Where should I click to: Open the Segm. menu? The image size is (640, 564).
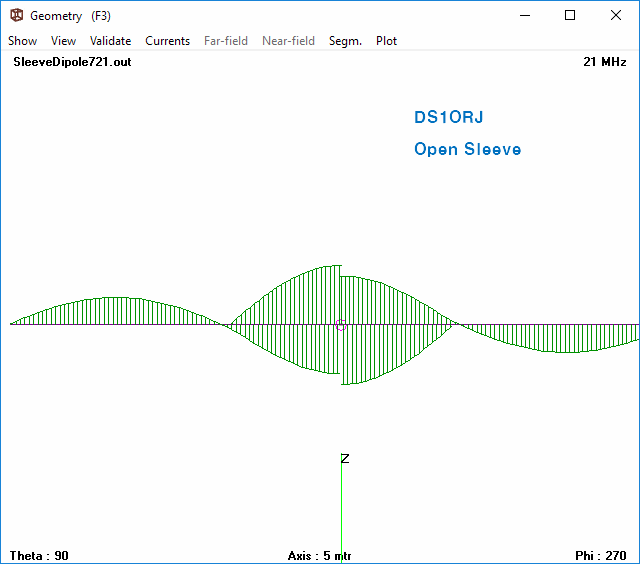(x=345, y=41)
